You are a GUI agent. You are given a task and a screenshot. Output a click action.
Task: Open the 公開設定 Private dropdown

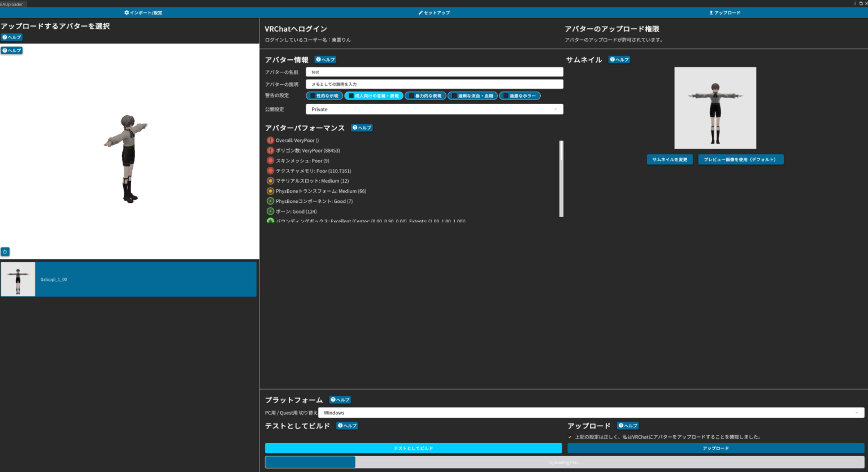coord(434,109)
